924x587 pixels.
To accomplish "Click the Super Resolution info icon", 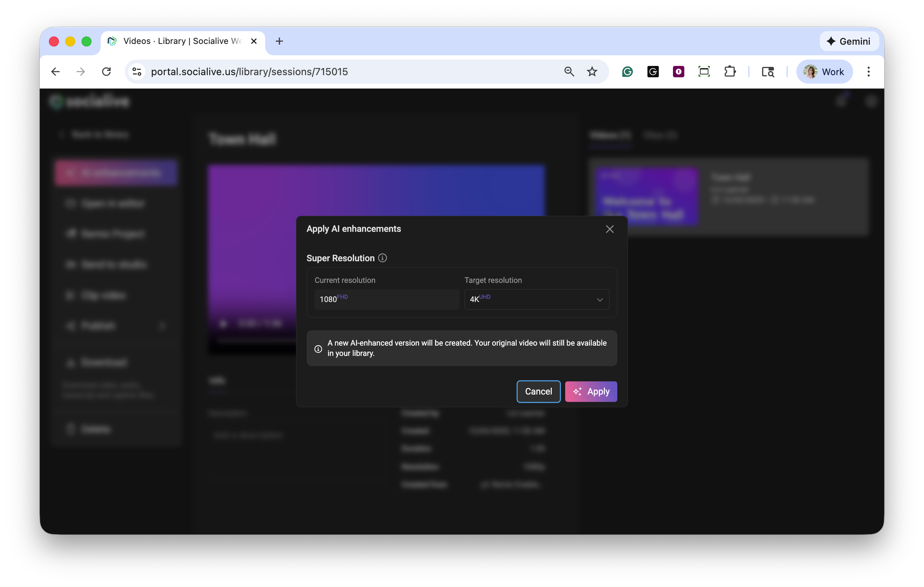I will [x=382, y=258].
